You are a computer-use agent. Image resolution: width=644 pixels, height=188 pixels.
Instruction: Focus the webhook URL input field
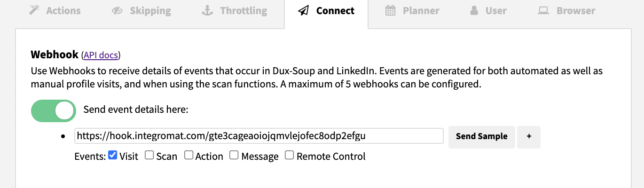[259, 136]
